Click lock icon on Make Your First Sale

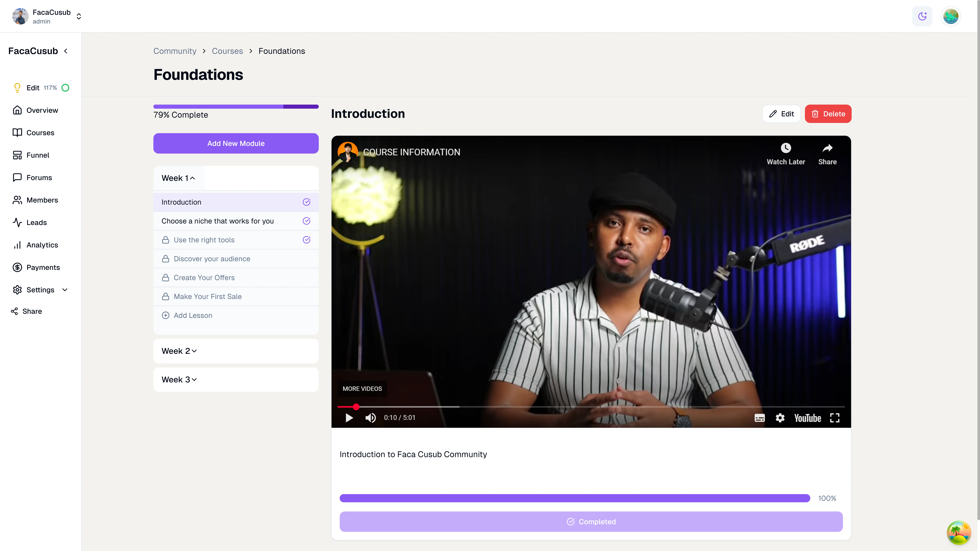click(x=166, y=297)
